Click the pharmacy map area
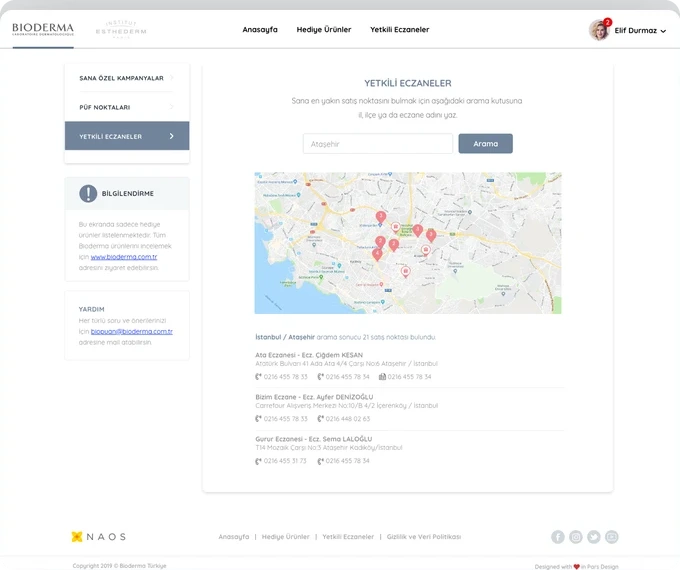The image size is (680, 570). tap(408, 243)
